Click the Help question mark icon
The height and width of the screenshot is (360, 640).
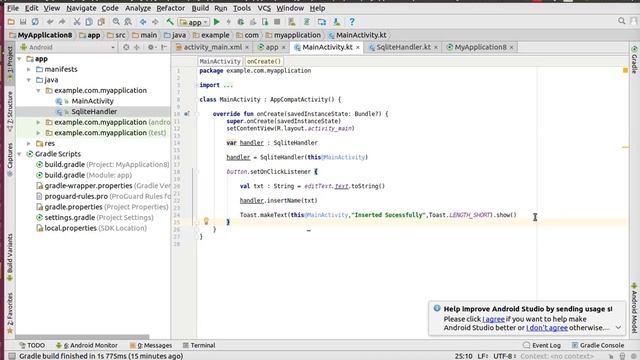click(x=352, y=22)
